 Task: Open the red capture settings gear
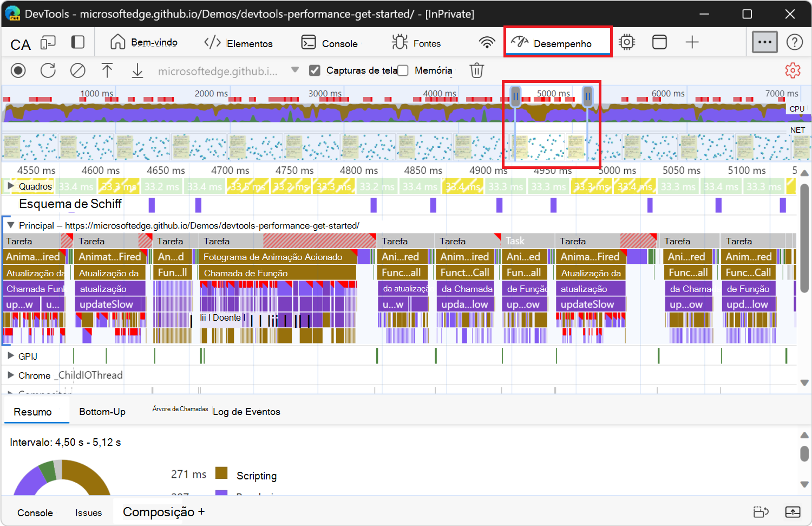(x=793, y=70)
